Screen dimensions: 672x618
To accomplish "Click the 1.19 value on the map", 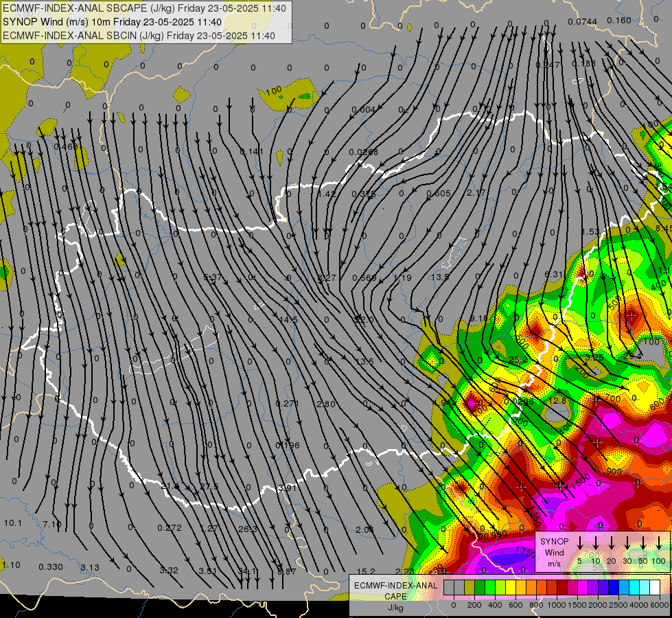I will pyautogui.click(x=402, y=277).
